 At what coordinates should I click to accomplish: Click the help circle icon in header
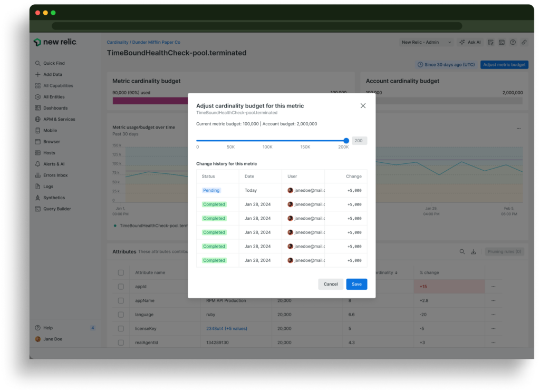513,42
